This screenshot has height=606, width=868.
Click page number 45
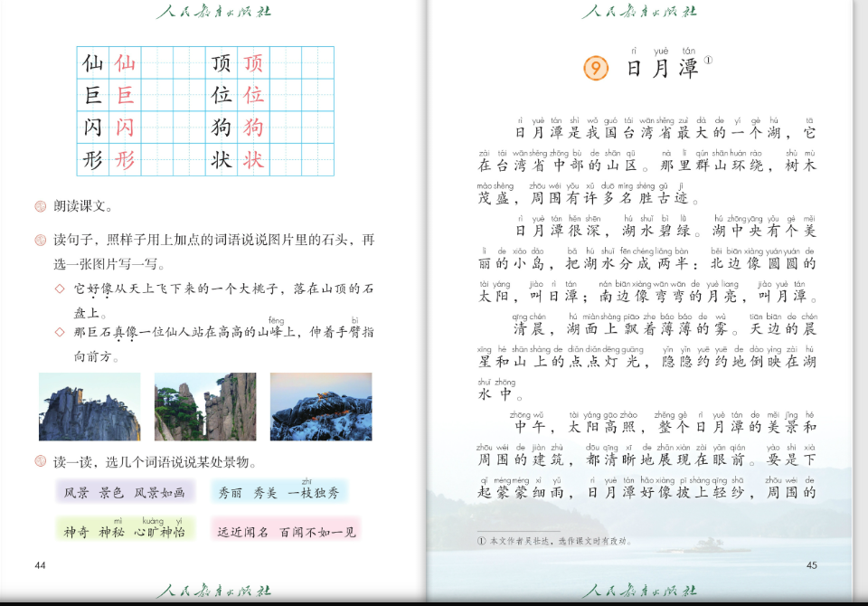pyautogui.click(x=812, y=565)
